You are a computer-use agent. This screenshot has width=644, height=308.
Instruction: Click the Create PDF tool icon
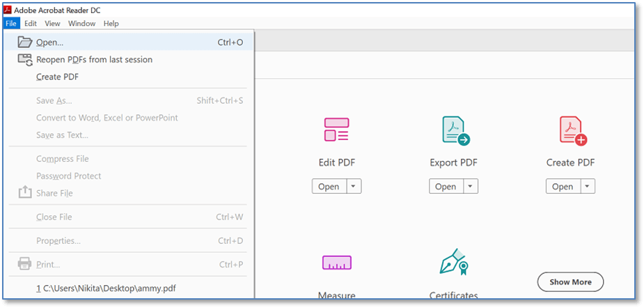point(573,130)
